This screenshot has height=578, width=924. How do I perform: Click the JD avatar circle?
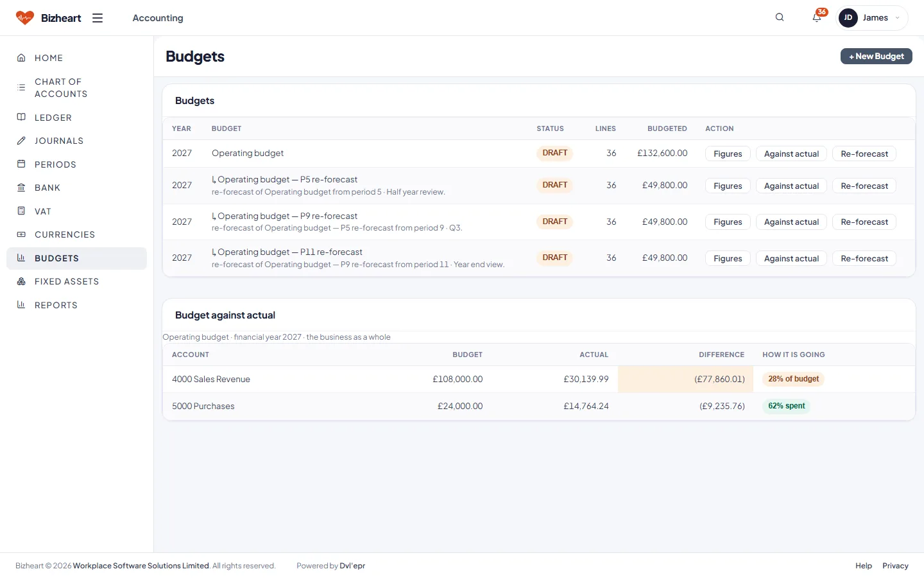click(848, 18)
